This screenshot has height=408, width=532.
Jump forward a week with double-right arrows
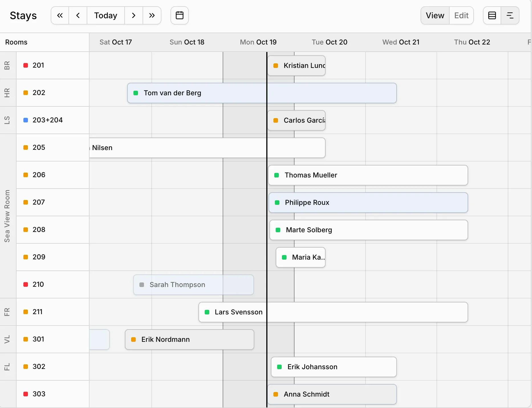[x=152, y=15]
